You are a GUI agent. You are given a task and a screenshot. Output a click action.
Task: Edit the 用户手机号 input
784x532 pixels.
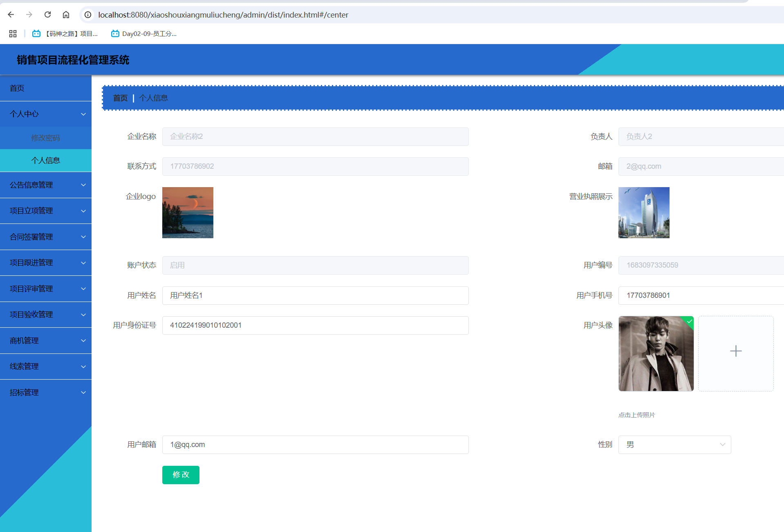click(701, 295)
